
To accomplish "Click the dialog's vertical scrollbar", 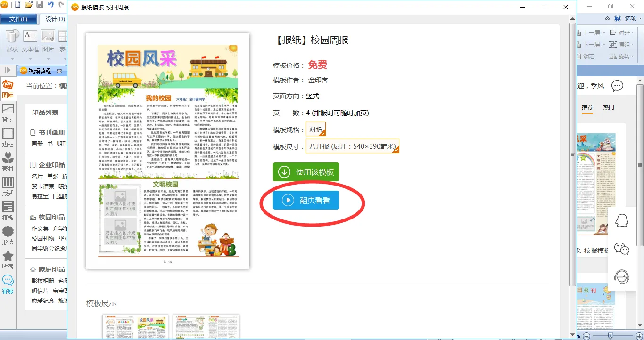I will point(572,155).
